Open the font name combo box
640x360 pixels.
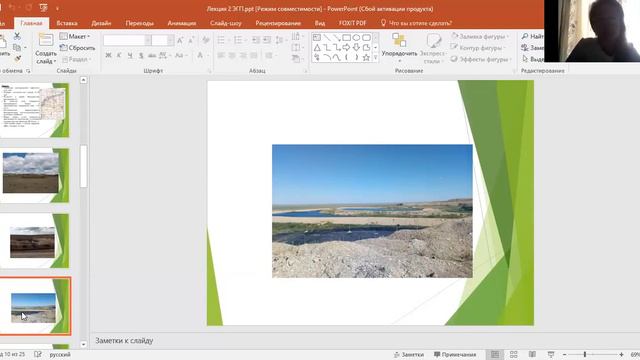coord(127,40)
